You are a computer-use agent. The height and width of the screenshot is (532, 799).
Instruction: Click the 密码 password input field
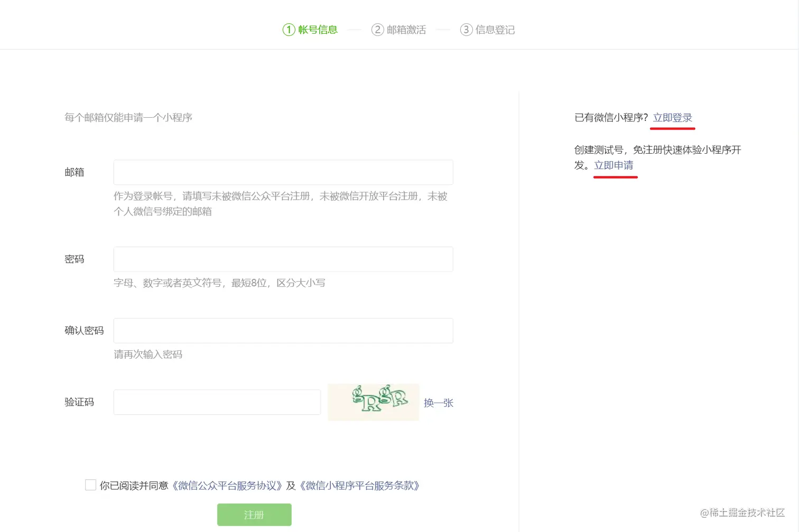tap(283, 259)
